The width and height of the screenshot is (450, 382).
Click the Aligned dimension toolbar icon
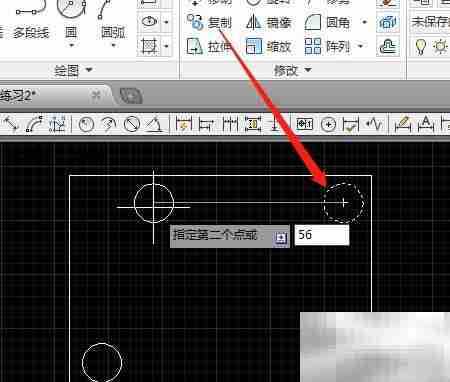11,124
